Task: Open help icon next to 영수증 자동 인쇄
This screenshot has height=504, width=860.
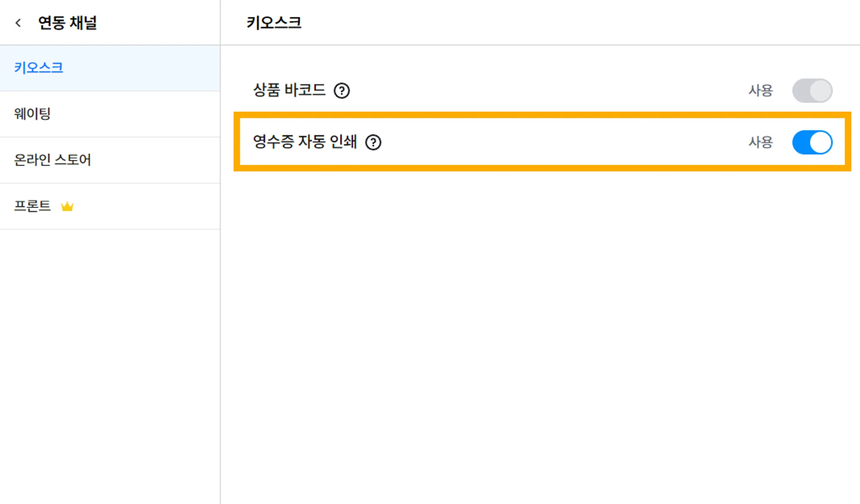Action: [x=373, y=142]
